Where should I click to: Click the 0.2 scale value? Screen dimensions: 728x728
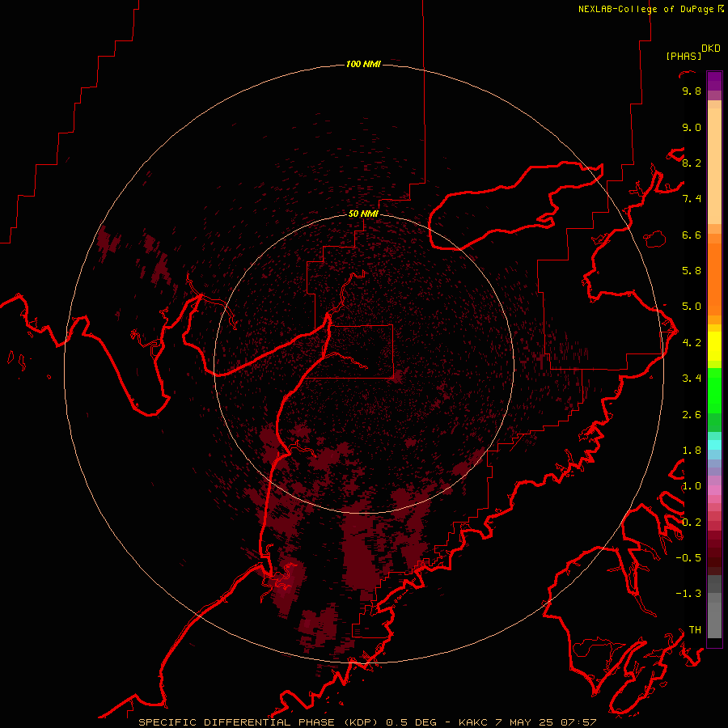click(692, 523)
